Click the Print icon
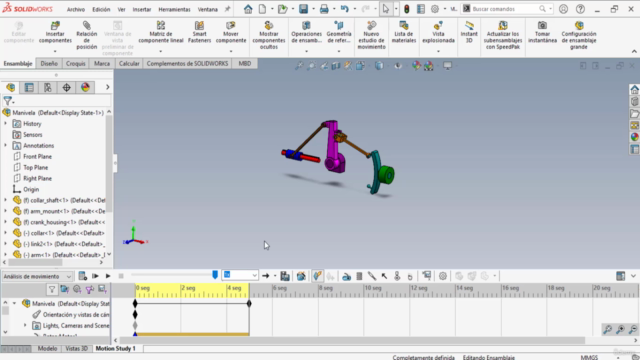 click(x=324, y=9)
